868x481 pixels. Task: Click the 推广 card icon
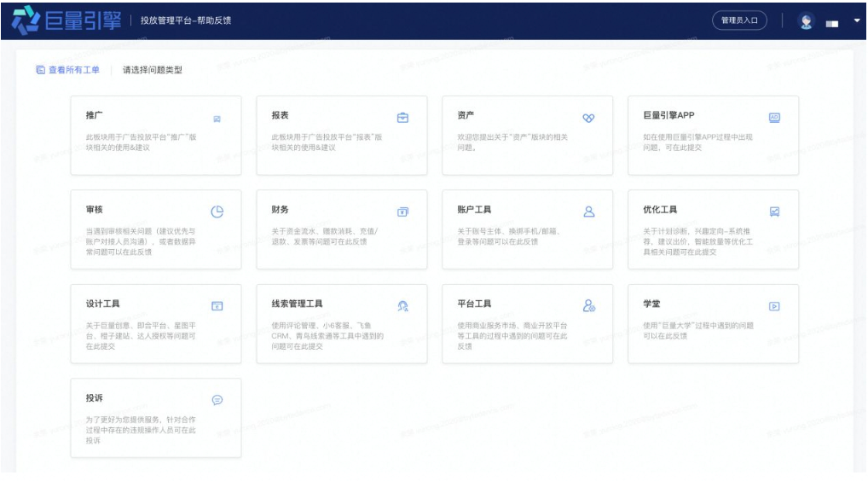tap(217, 119)
